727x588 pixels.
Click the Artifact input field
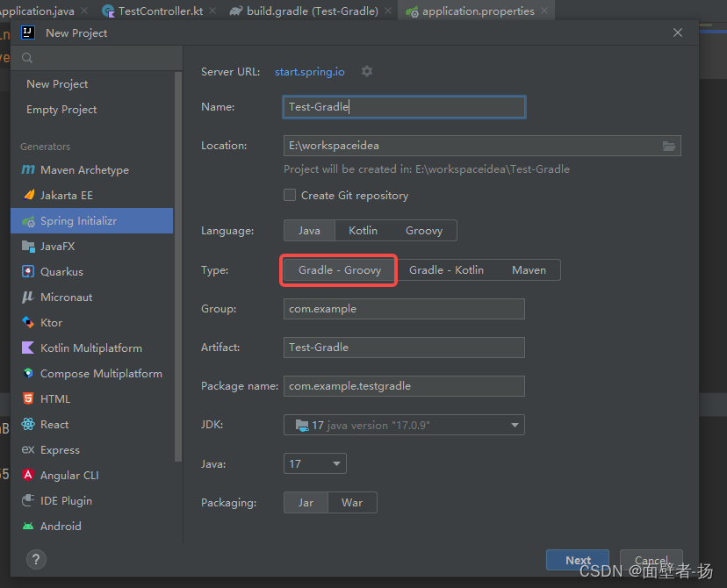pyautogui.click(x=404, y=348)
